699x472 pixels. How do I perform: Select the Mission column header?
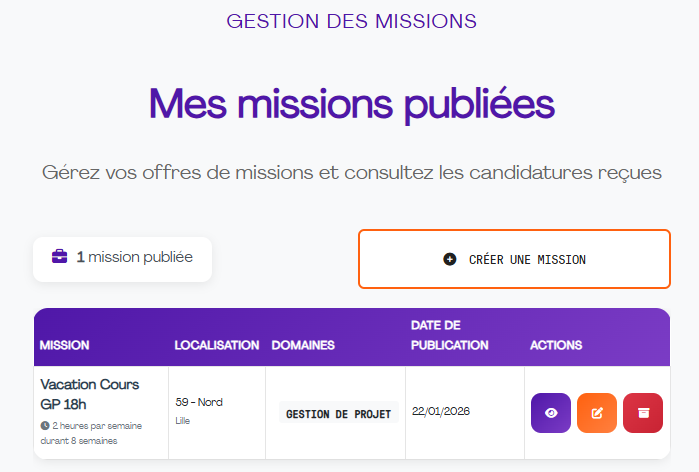click(x=65, y=345)
